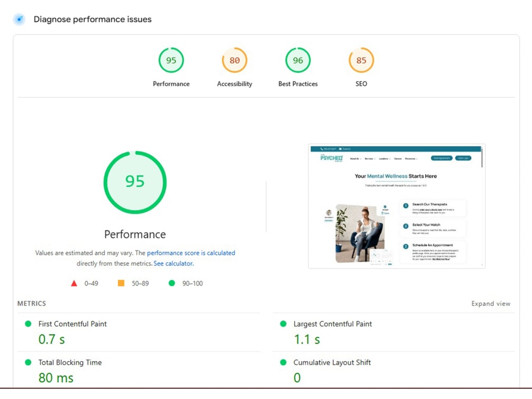Image resolution: width=532 pixels, height=399 pixels.
Task: Click green dot beside Total Blocking Time
Action: [28, 362]
